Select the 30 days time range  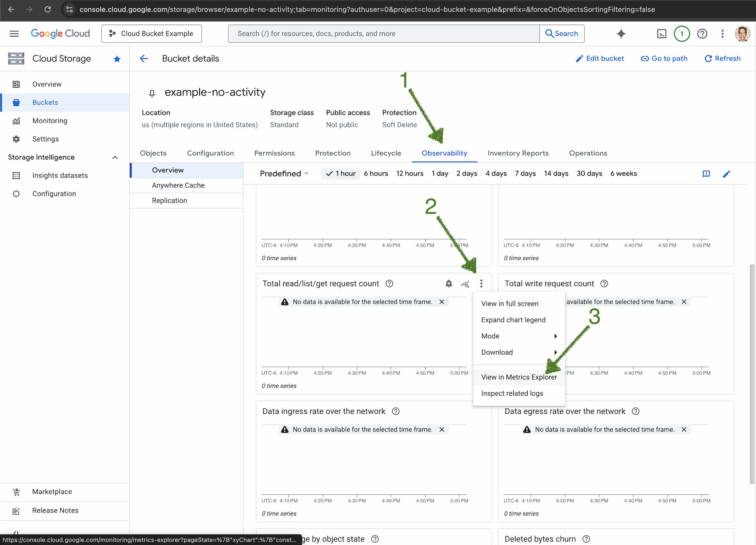pos(589,173)
